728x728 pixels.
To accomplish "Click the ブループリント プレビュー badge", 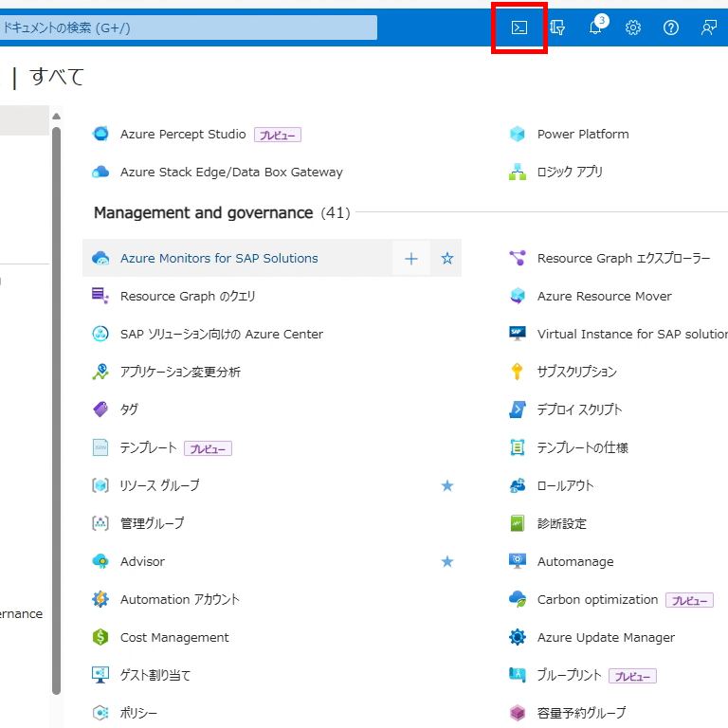I will (x=632, y=676).
